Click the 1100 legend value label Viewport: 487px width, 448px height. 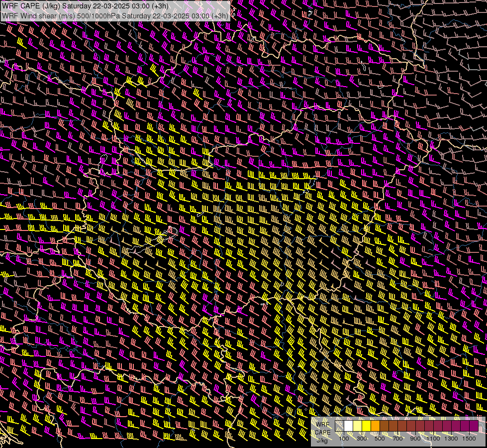(x=433, y=439)
